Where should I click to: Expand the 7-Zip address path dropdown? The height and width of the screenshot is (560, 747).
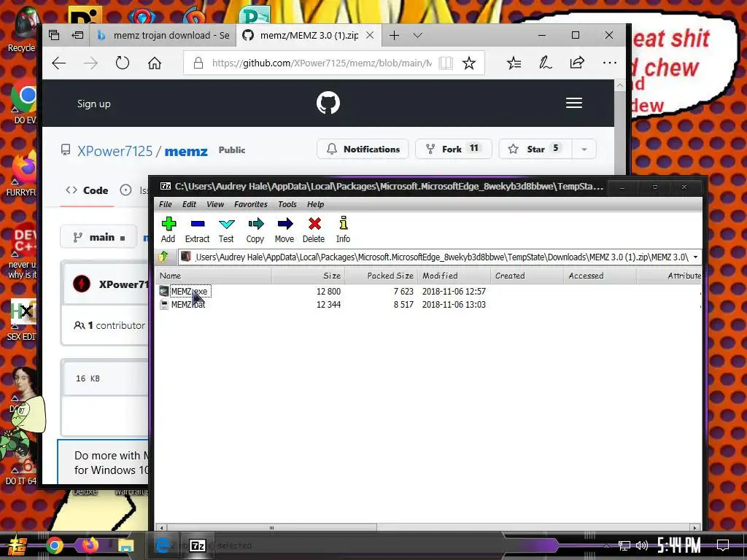pyautogui.click(x=695, y=257)
